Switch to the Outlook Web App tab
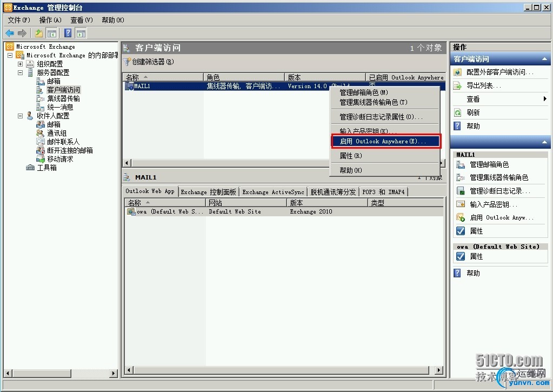553x392 pixels. pyautogui.click(x=150, y=191)
